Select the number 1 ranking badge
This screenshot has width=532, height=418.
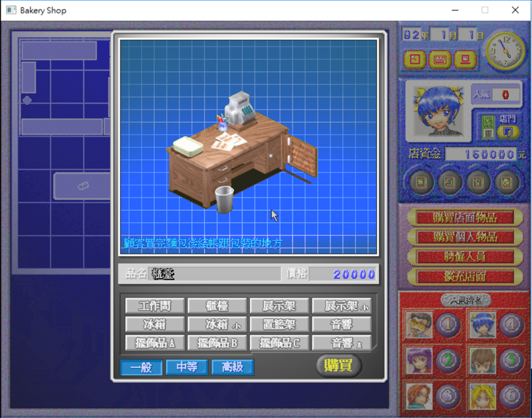[448, 326]
